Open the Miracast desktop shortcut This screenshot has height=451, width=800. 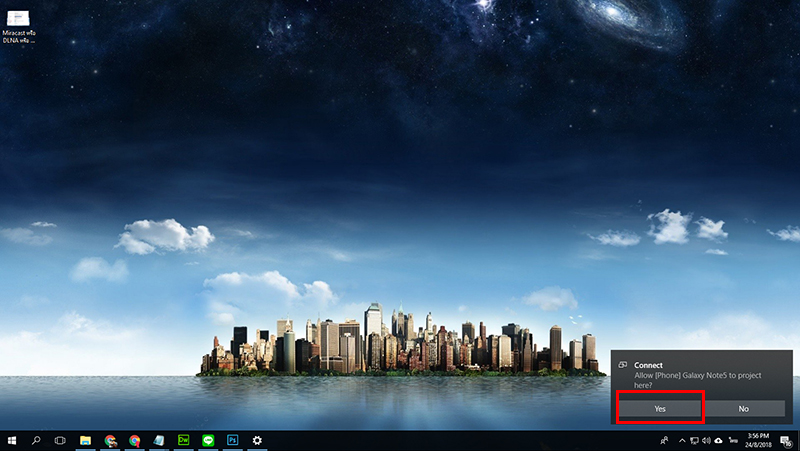pos(19,27)
